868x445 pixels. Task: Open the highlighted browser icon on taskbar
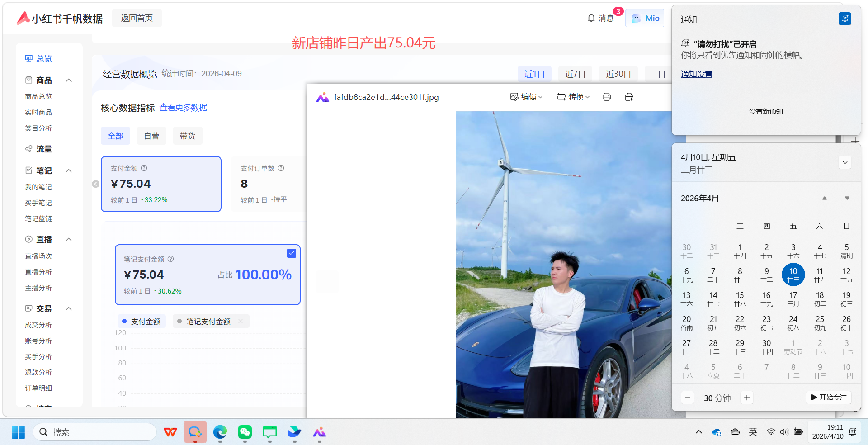pyautogui.click(x=195, y=432)
